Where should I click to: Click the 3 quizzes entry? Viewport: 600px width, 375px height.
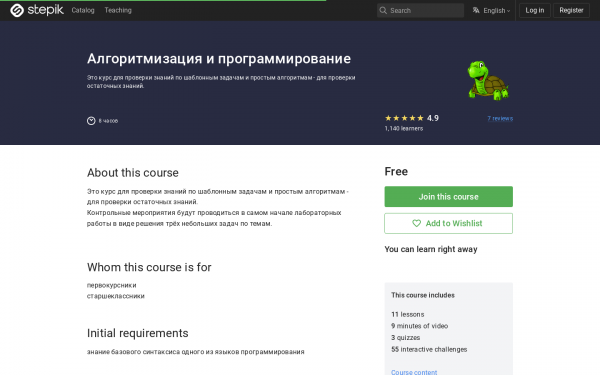[406, 338]
